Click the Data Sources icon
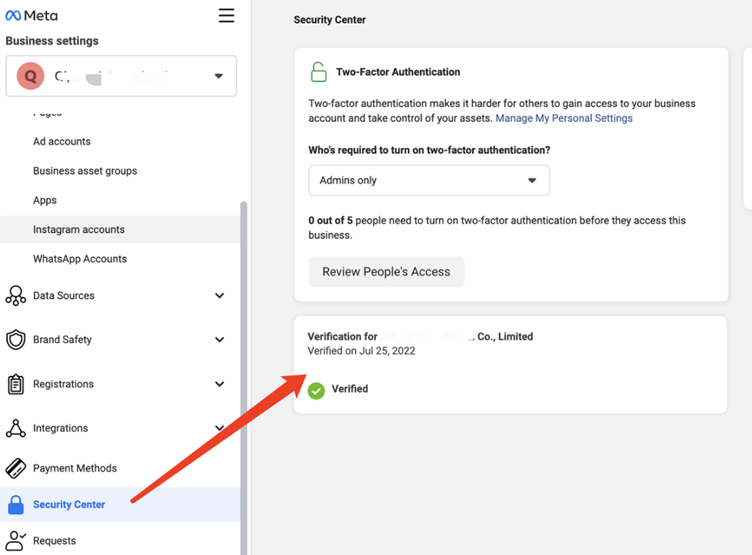The image size is (752, 555). 16,295
